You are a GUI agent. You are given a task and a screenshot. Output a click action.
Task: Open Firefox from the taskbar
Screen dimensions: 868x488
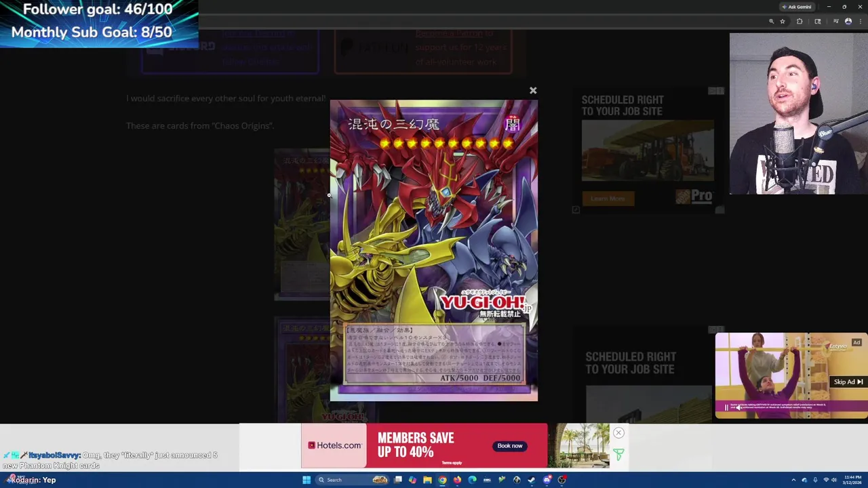point(457,480)
